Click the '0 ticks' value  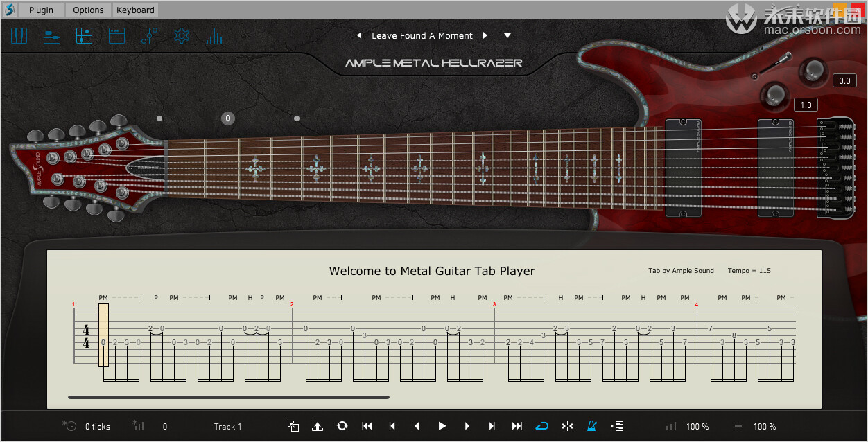click(x=98, y=427)
